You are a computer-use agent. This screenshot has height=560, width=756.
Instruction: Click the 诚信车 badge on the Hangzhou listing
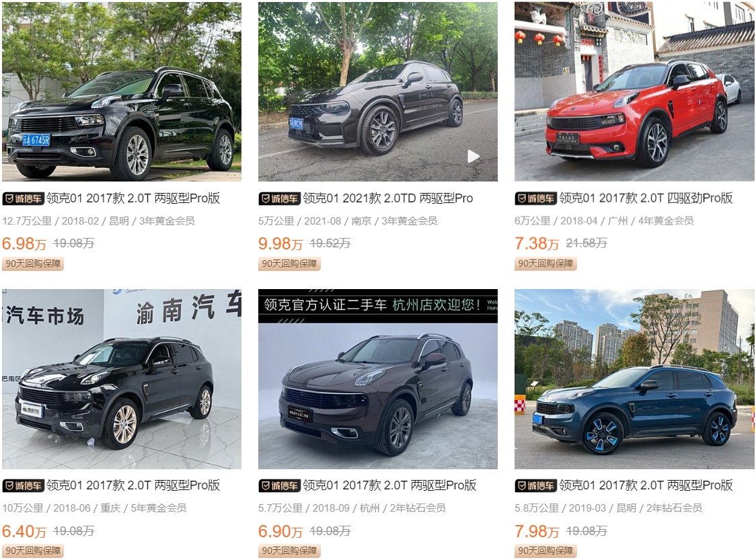click(x=280, y=486)
